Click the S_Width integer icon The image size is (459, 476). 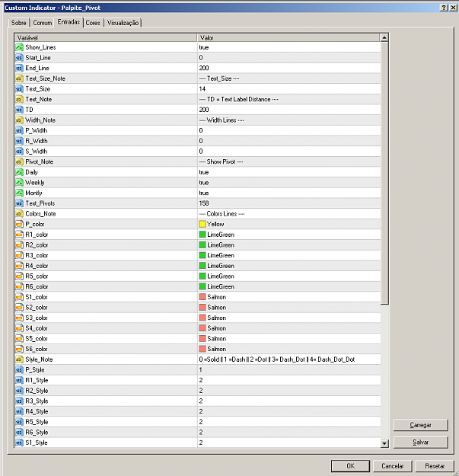(x=20, y=152)
